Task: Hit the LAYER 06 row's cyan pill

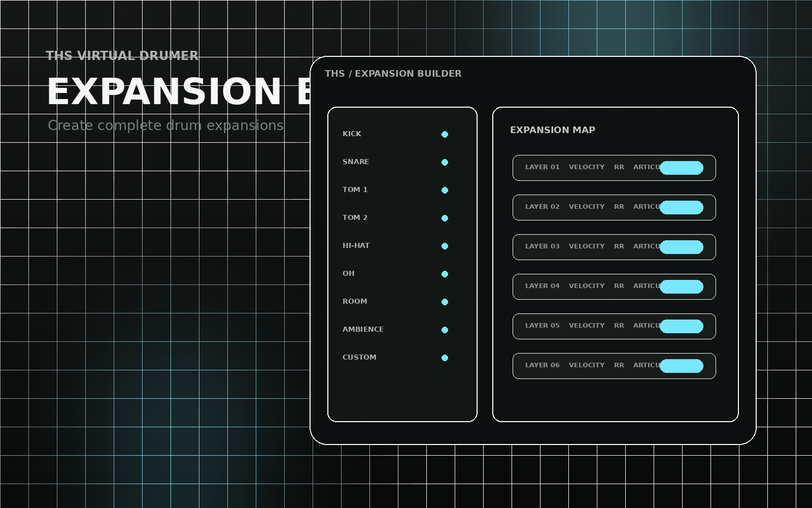Action: [682, 366]
